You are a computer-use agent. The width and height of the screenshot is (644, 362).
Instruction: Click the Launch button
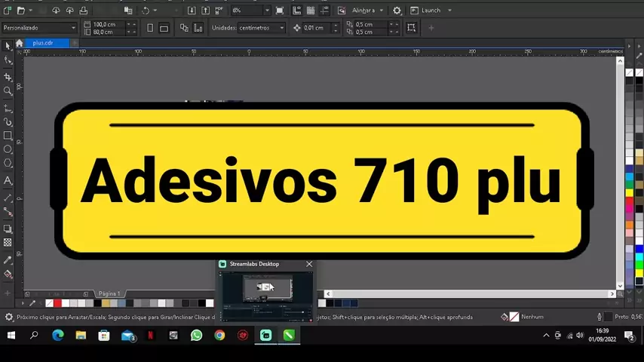click(431, 11)
